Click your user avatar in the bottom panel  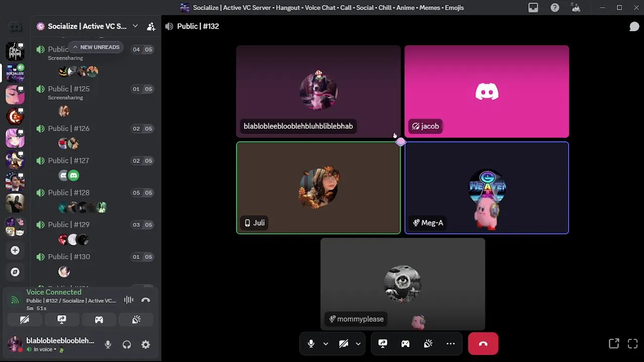click(x=15, y=344)
